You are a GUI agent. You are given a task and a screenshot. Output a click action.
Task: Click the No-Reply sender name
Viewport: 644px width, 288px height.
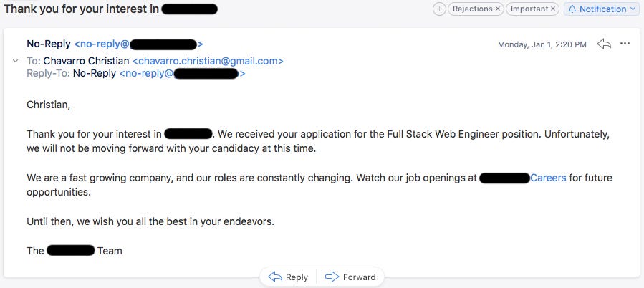coord(49,44)
